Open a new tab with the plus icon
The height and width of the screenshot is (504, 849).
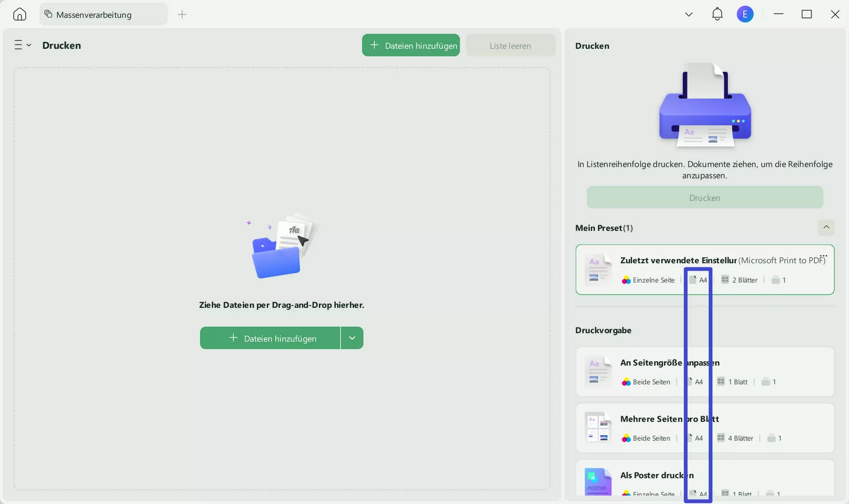(x=182, y=15)
